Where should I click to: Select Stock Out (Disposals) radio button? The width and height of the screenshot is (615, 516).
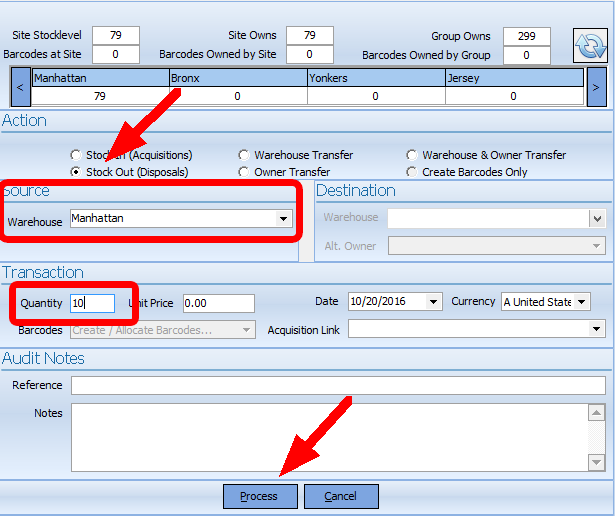coord(77,172)
